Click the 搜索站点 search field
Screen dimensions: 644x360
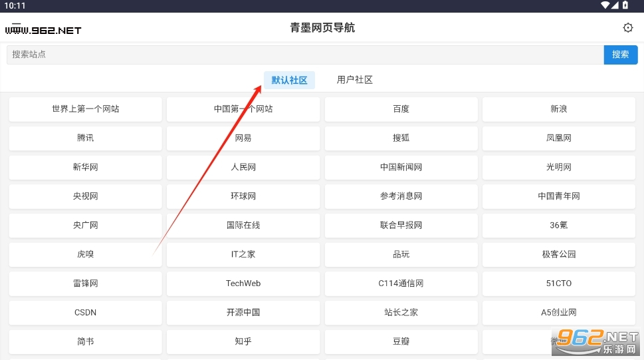[305, 55]
